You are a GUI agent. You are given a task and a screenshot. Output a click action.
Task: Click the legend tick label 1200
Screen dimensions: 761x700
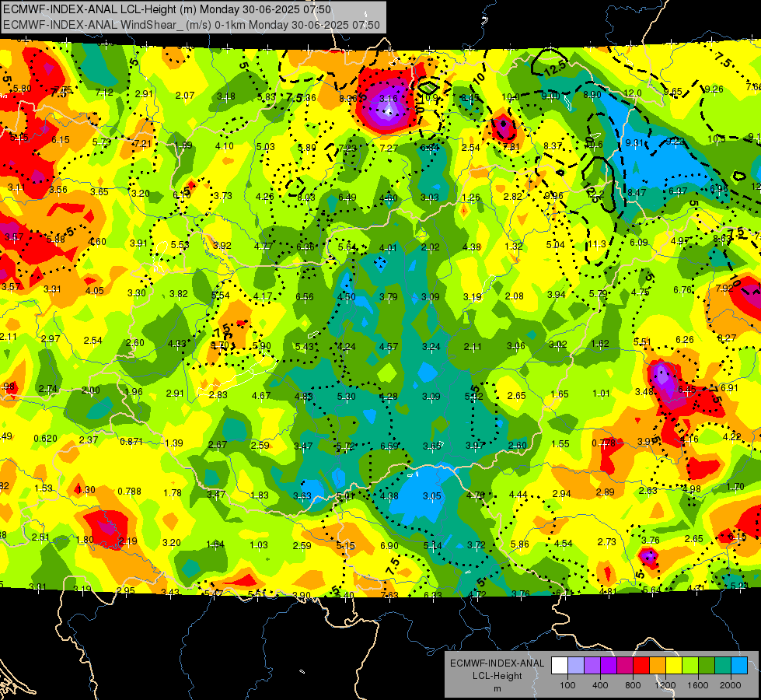click(x=665, y=685)
